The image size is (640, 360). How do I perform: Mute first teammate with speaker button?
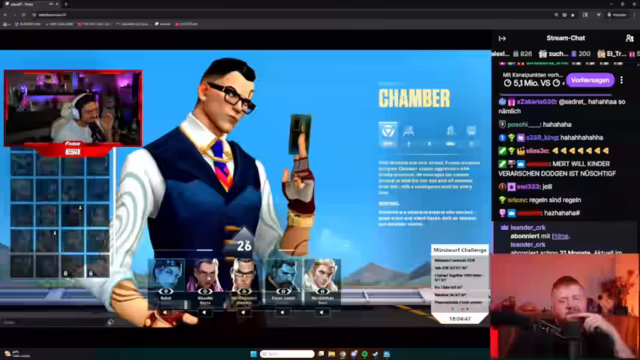[165, 313]
